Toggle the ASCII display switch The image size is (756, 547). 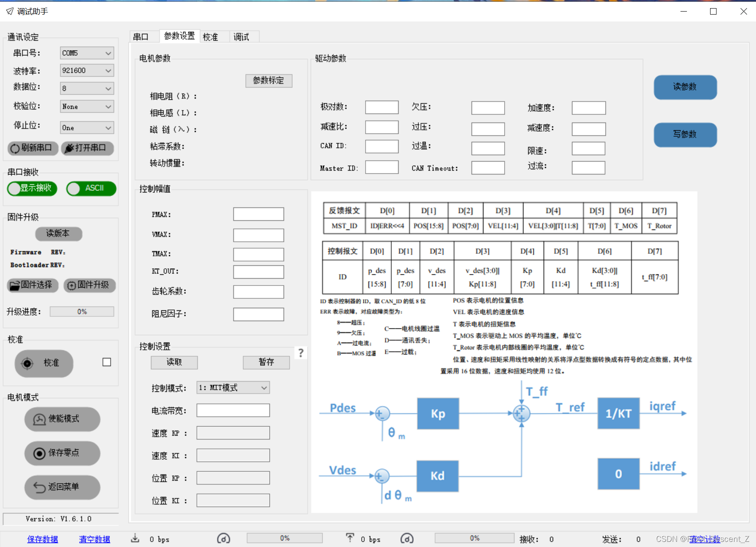coord(91,188)
